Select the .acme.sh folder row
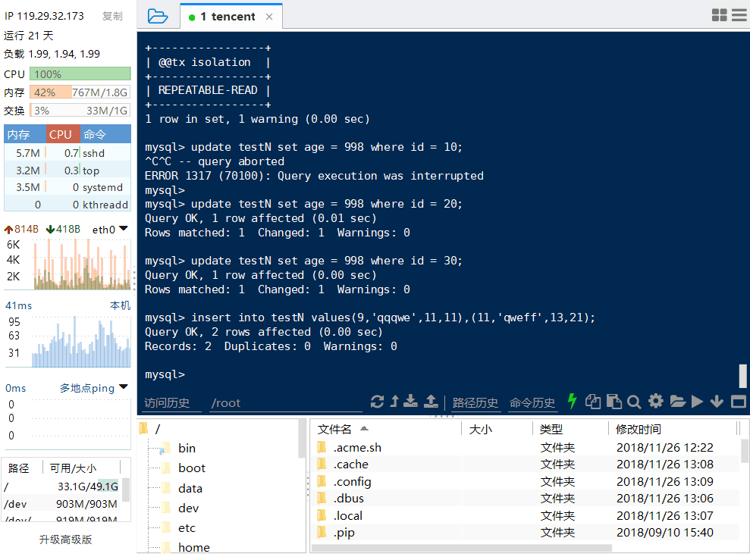The height and width of the screenshot is (560, 750). (526, 447)
